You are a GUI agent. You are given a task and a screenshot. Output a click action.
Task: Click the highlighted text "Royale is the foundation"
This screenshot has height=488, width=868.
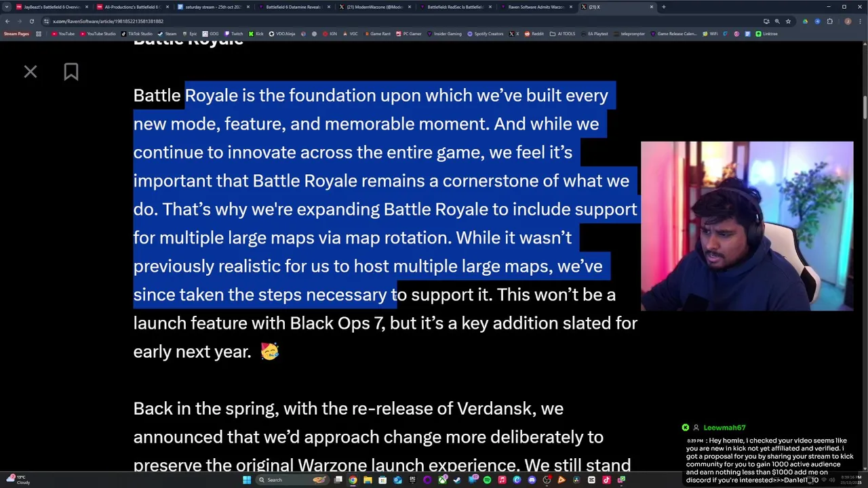click(281, 96)
